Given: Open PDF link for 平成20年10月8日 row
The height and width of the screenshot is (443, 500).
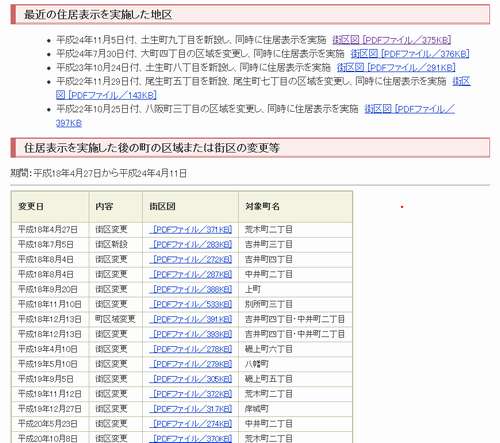Looking at the screenshot, I should 191,438.
